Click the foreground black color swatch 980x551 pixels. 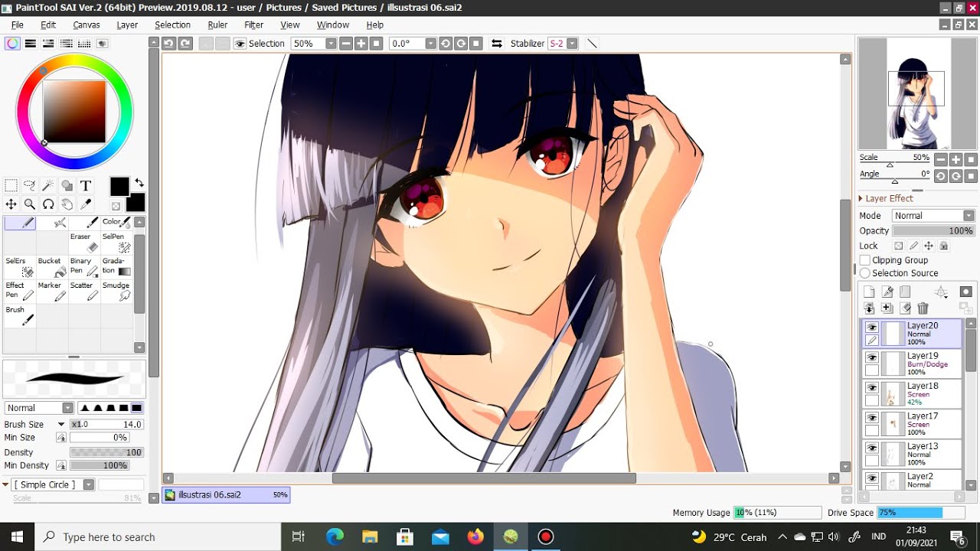[x=119, y=186]
